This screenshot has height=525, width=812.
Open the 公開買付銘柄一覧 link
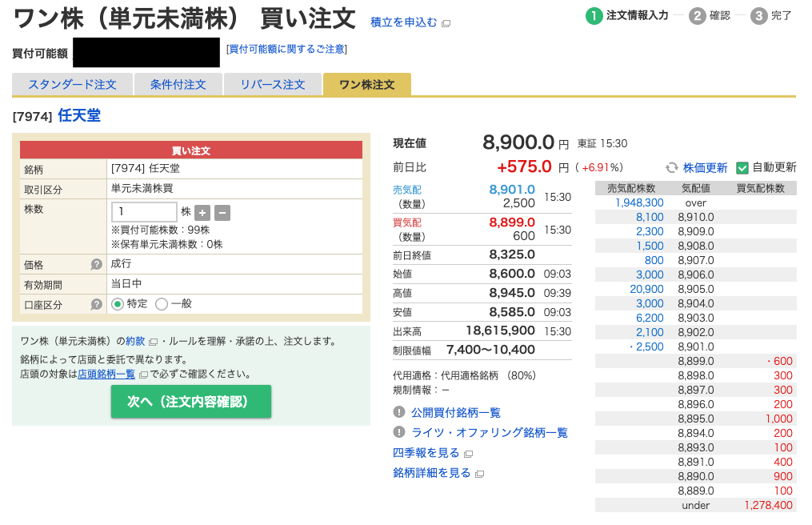[456, 412]
